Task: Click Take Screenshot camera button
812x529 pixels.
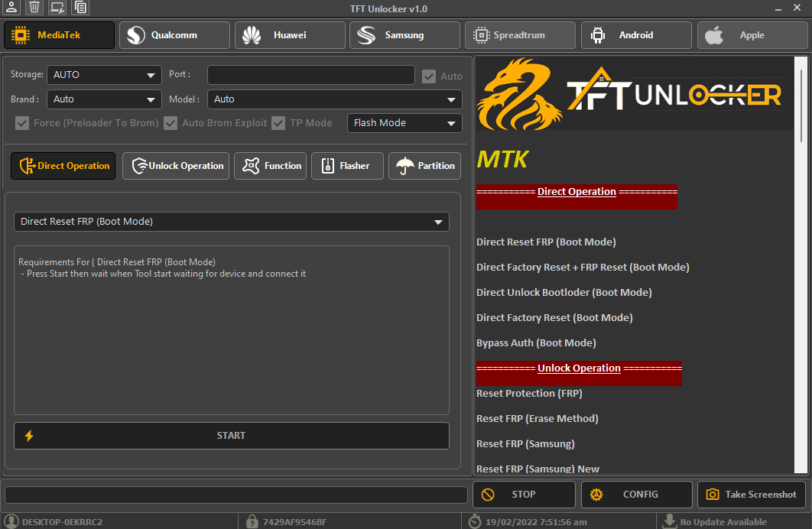Action: pos(751,495)
